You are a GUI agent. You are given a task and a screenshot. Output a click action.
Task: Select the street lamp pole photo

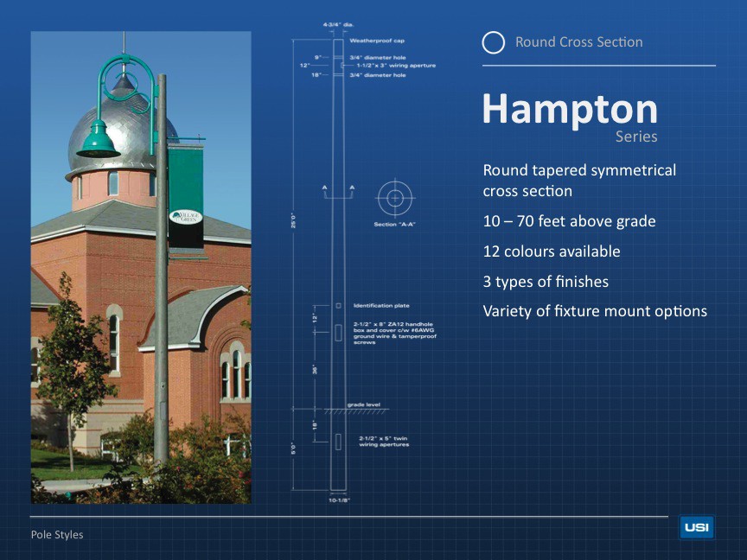click(141, 267)
